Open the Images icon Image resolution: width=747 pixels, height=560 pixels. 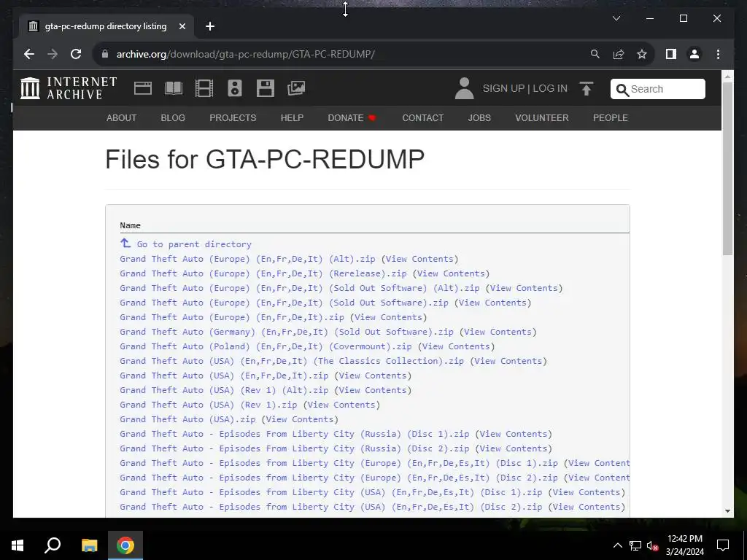click(x=296, y=88)
